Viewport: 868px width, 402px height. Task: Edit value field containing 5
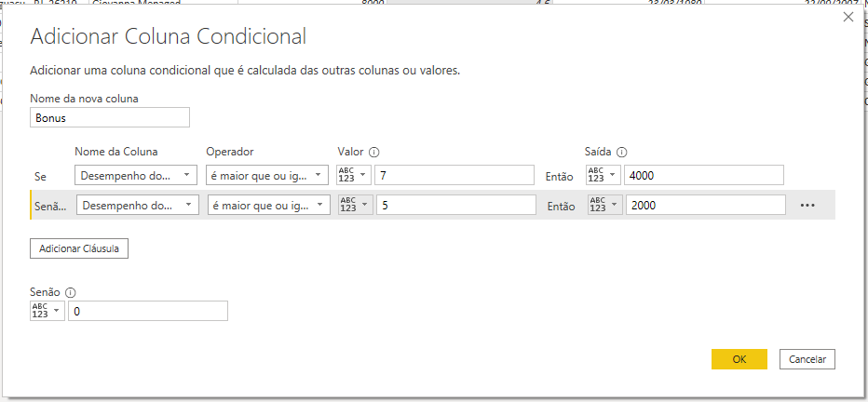(456, 205)
